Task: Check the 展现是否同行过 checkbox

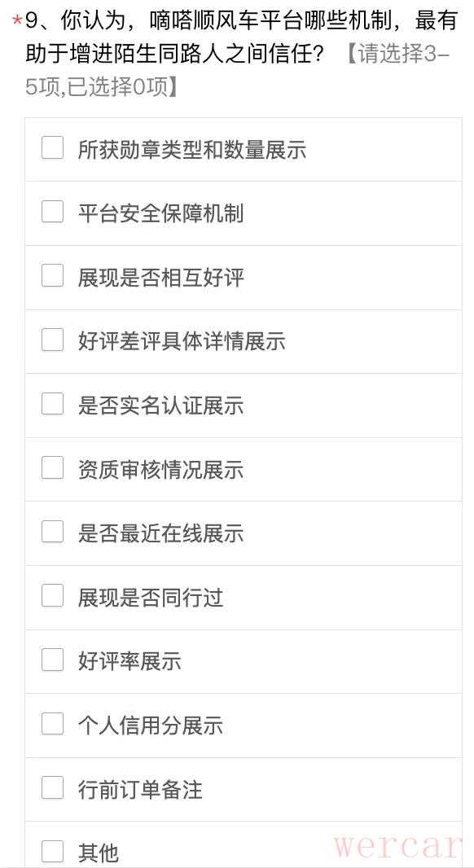Action: click(x=53, y=596)
